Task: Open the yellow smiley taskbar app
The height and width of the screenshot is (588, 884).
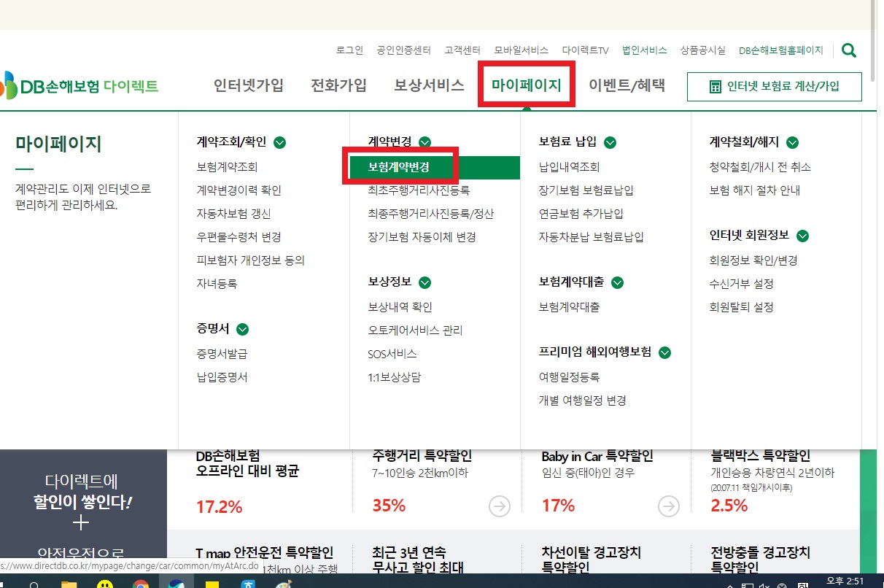Action: (105, 584)
